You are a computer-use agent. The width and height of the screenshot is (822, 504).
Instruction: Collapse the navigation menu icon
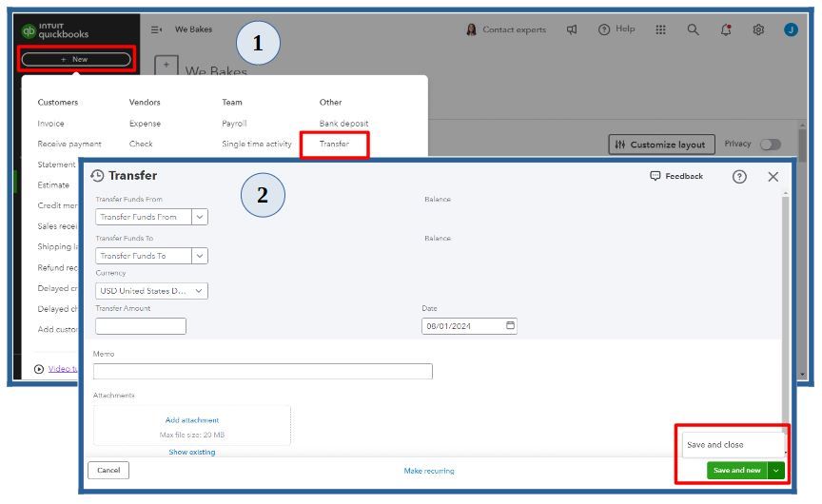click(x=156, y=29)
